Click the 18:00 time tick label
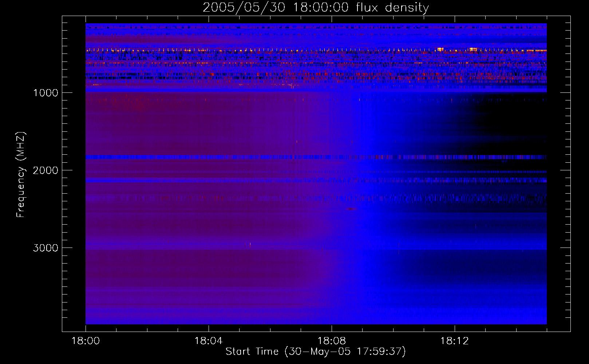 [86, 341]
